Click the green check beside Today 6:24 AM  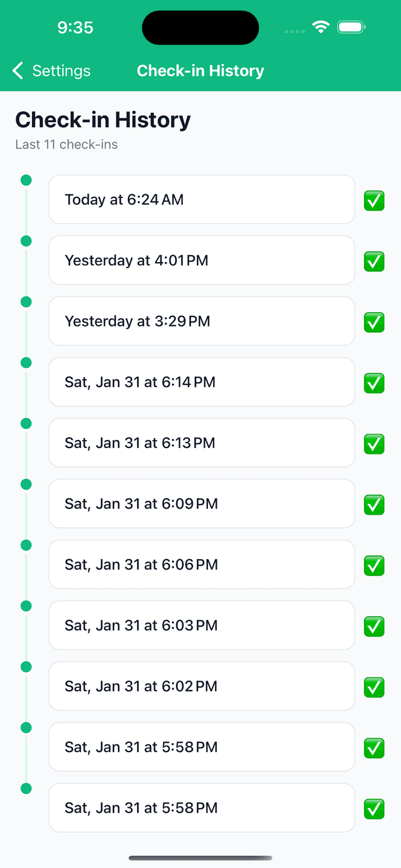click(x=374, y=201)
